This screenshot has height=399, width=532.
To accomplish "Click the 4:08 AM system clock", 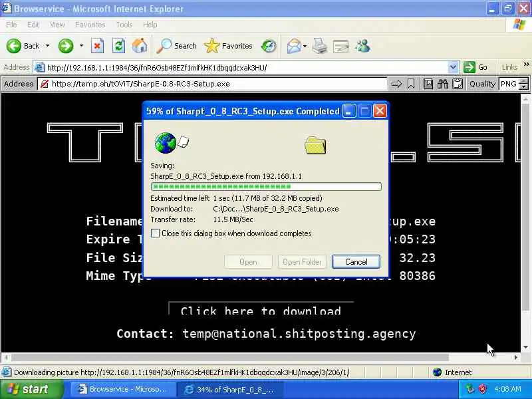I will point(507,389).
